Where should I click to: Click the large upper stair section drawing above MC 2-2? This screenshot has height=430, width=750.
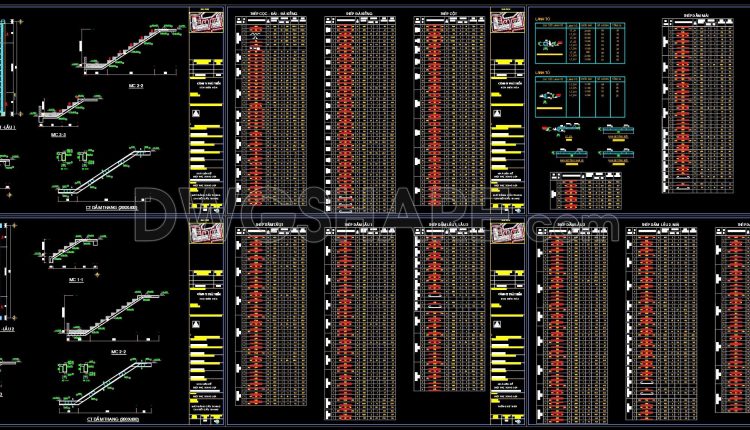(x=127, y=50)
